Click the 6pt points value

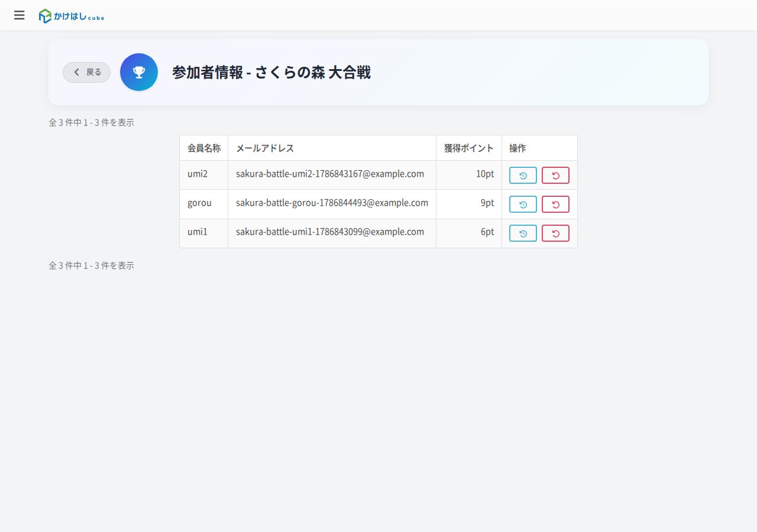tap(487, 232)
